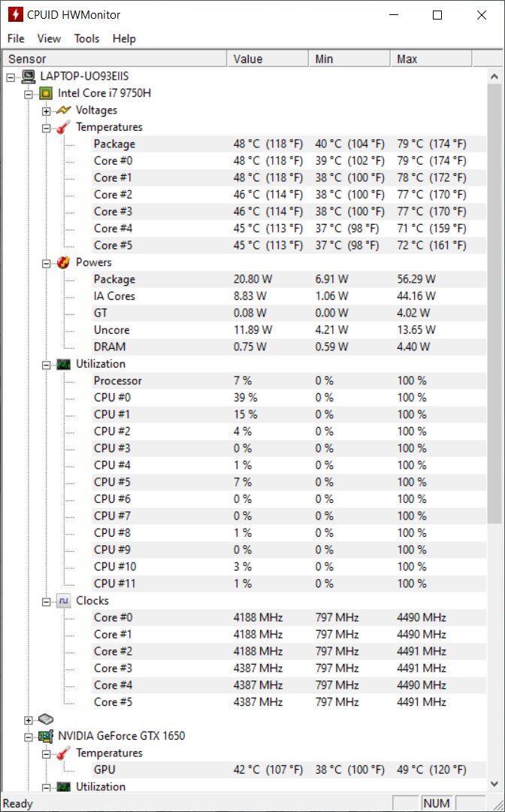Screen dimensions: 505x812
Task: Click the CPU Temperatures thermometer icon
Action: [64, 127]
